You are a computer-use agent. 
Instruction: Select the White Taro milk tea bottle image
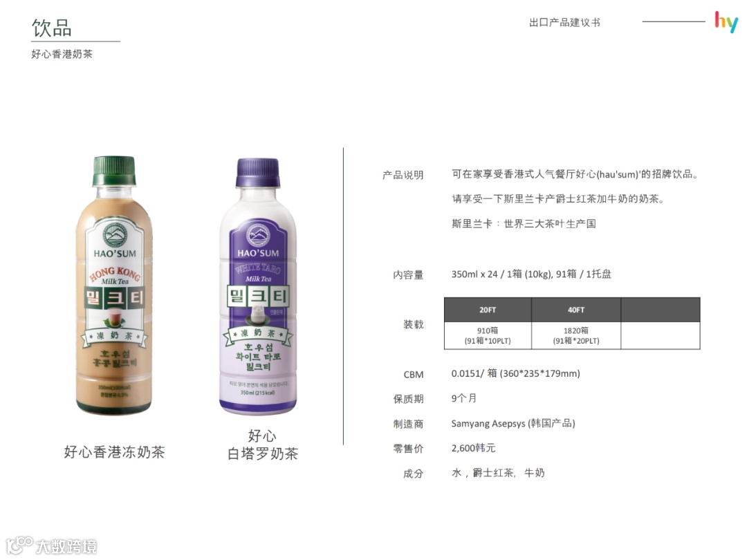(258, 287)
